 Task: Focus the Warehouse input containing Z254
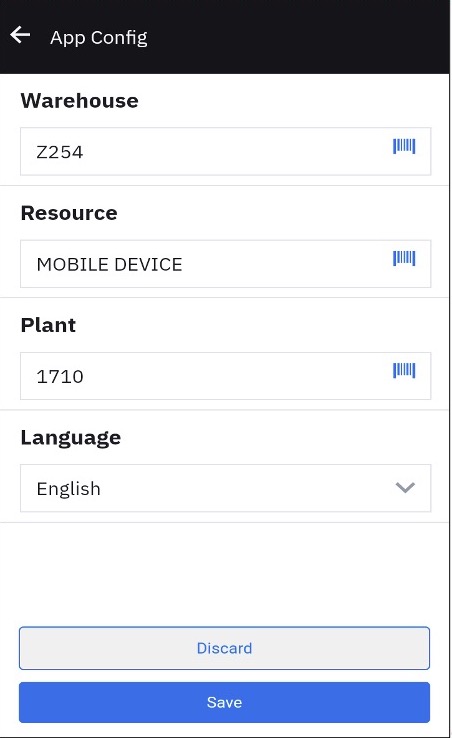[x=225, y=152]
